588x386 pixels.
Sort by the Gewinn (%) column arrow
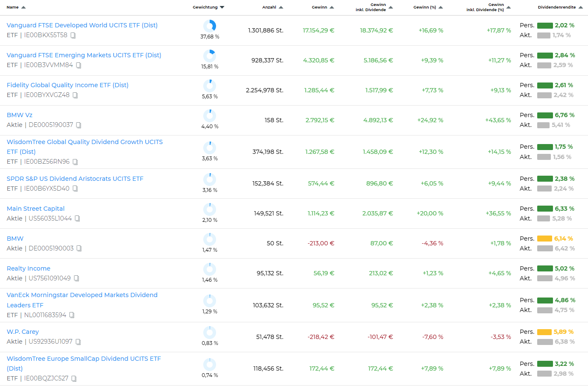(x=441, y=7)
